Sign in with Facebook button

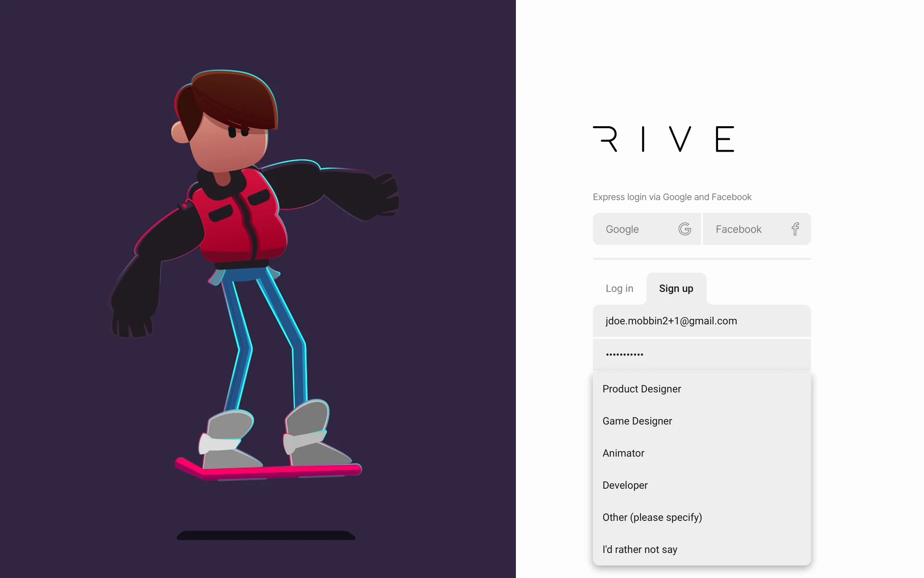point(756,229)
